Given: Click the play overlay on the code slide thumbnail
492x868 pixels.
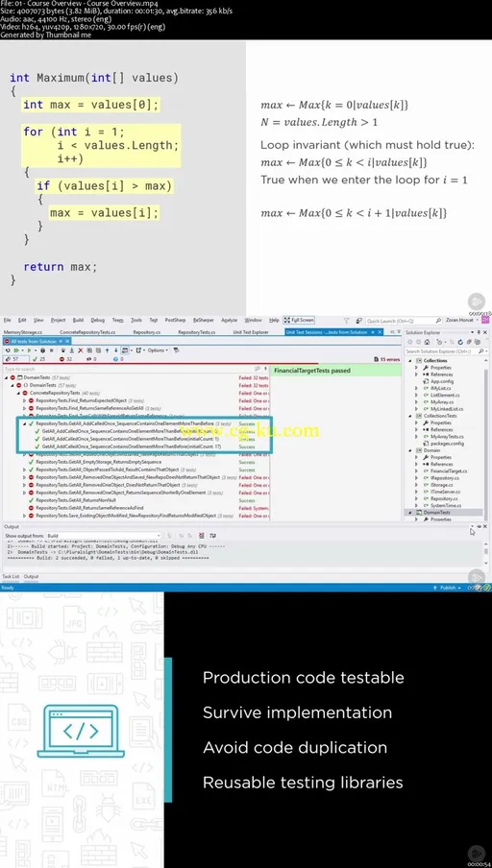Looking at the screenshot, I should (x=477, y=301).
